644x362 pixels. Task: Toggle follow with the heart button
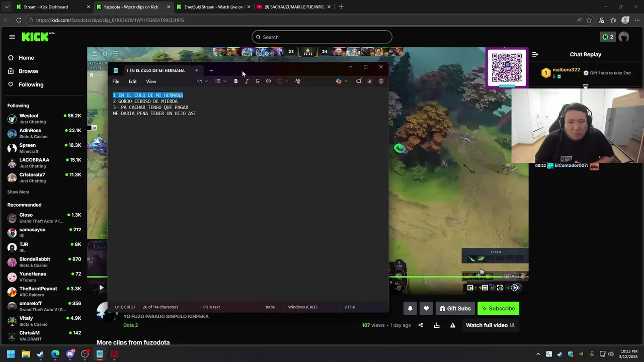426,308
